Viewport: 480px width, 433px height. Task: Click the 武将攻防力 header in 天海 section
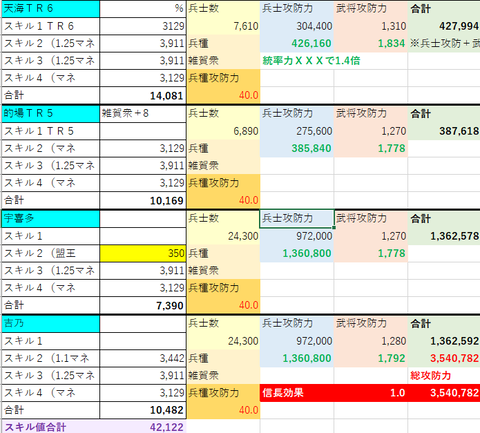[x=370, y=9]
